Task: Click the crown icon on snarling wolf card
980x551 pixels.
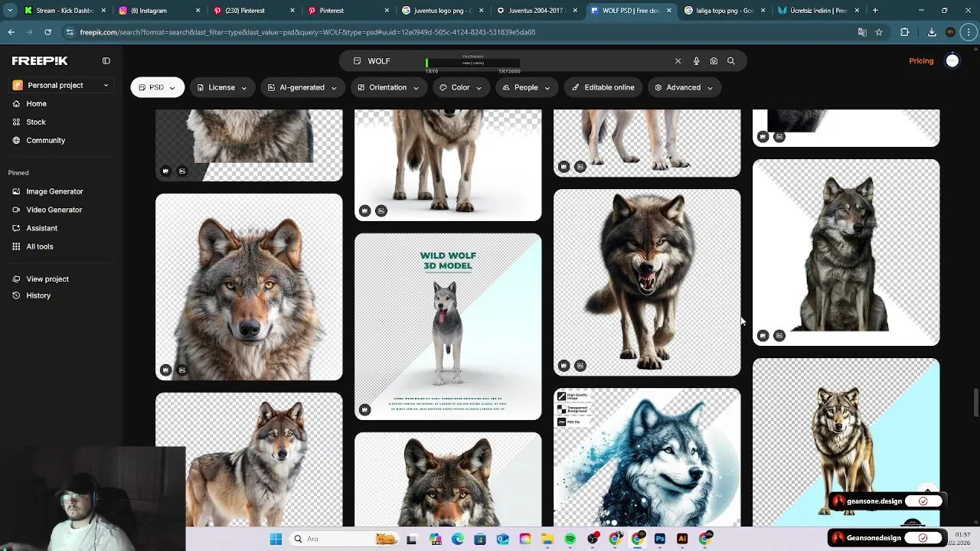Action: (563, 366)
